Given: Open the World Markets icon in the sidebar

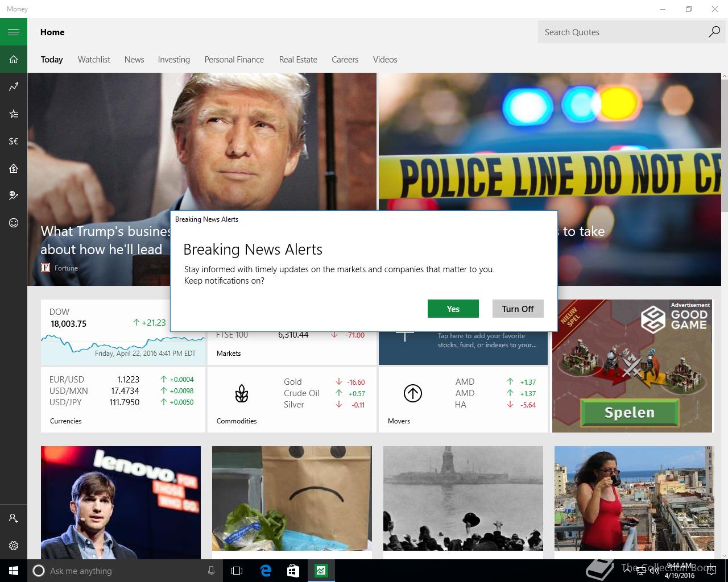Looking at the screenshot, I should [x=14, y=196].
